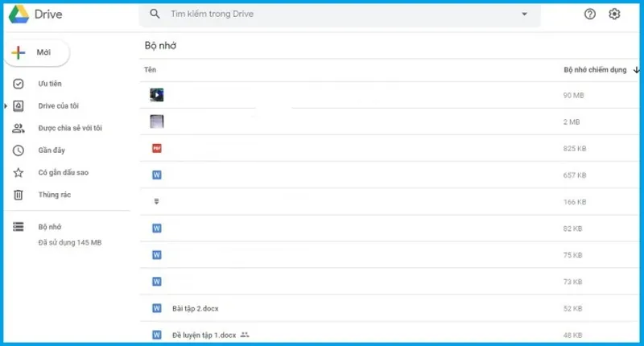Click the Google Drive logo
This screenshot has height=346, width=644.
tap(19, 14)
